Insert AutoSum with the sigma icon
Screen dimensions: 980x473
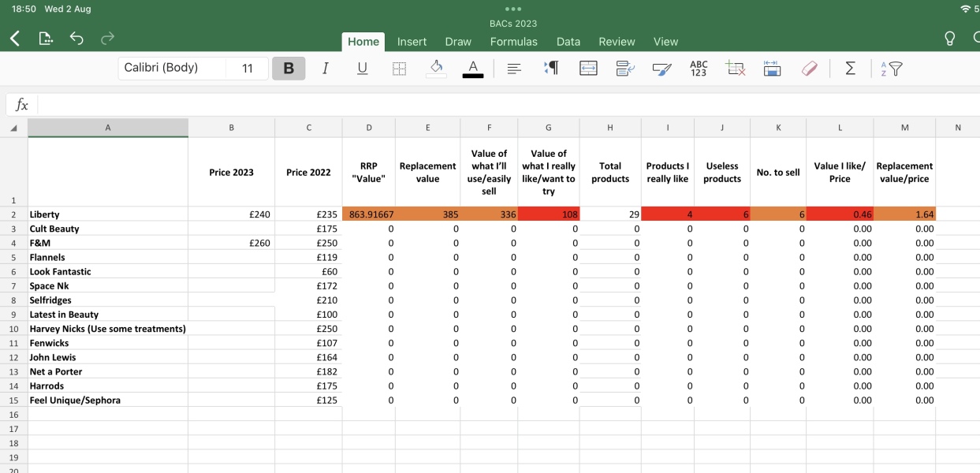pyautogui.click(x=850, y=69)
